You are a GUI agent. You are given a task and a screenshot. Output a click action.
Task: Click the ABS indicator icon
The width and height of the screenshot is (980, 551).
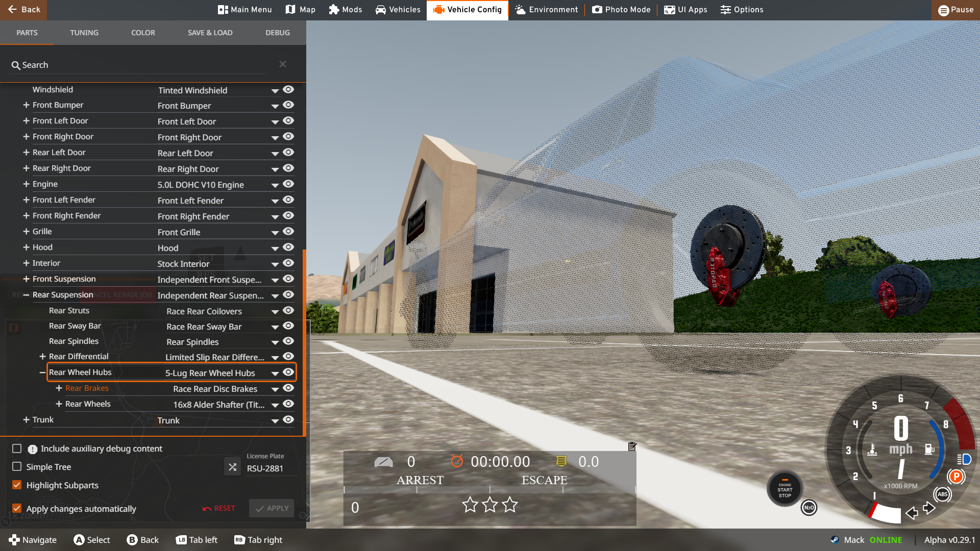(942, 494)
